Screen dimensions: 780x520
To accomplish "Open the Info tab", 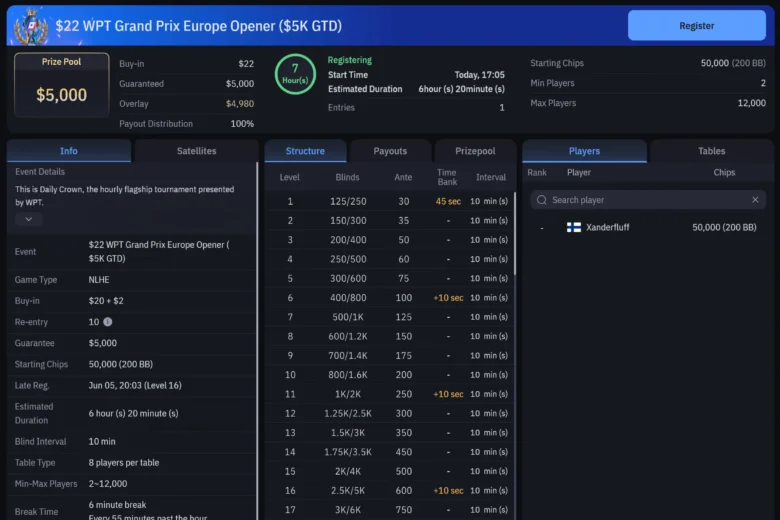I will (69, 151).
